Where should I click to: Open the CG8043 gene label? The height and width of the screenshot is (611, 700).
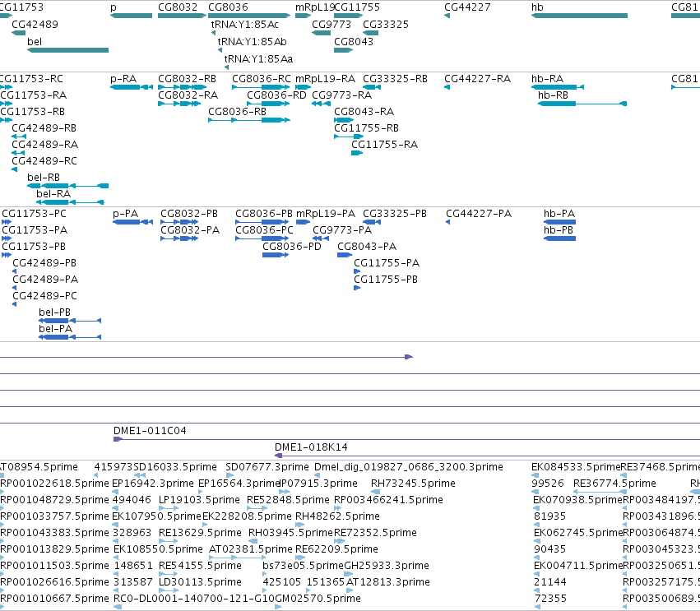pyautogui.click(x=354, y=41)
